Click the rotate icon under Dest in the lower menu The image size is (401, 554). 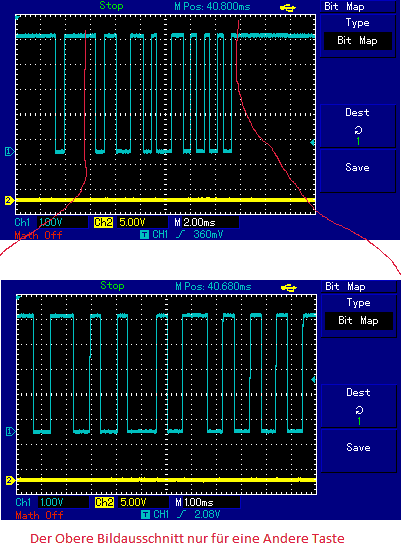pyautogui.click(x=359, y=410)
